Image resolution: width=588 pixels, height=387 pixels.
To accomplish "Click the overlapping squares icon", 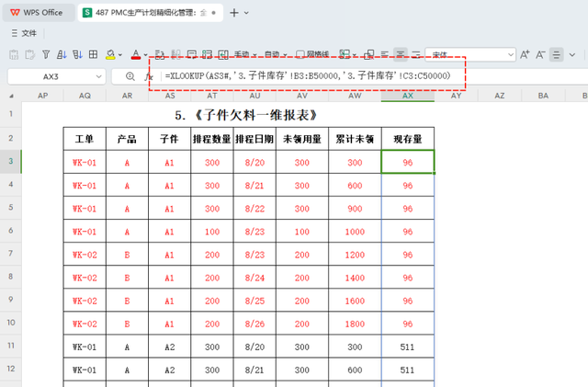I will click(x=369, y=55).
